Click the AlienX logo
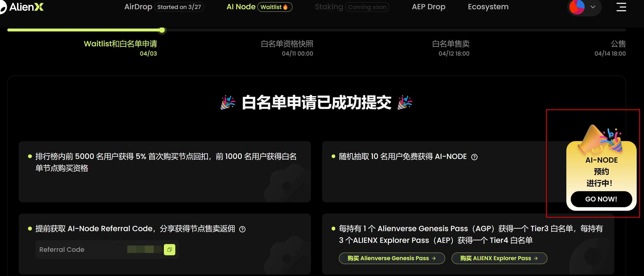Viewport: 644px width, 276px height. click(x=22, y=7)
